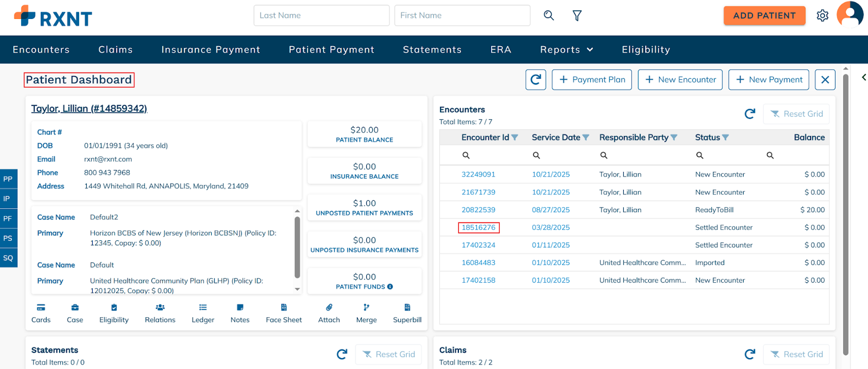The width and height of the screenshot is (868, 369).
Task: Open the Eligibility menu item
Action: point(646,50)
